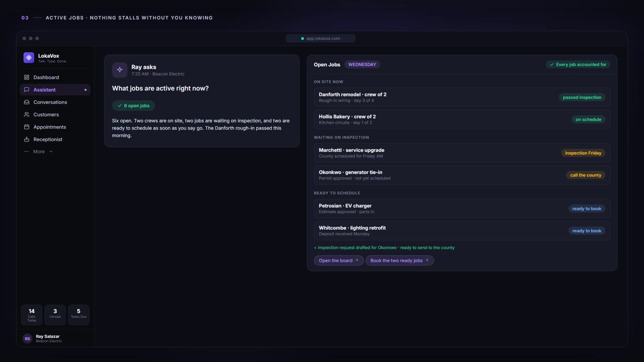Click the LokaVox logo icon
644x362 pixels.
click(x=29, y=58)
